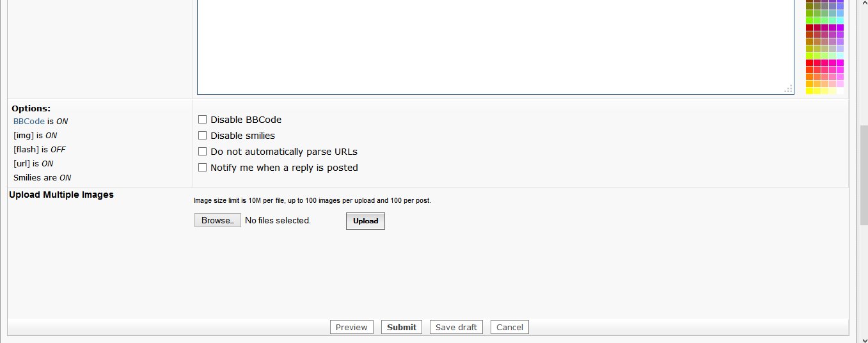This screenshot has height=343, width=868.
Task: Cancel the post
Action: pos(510,327)
